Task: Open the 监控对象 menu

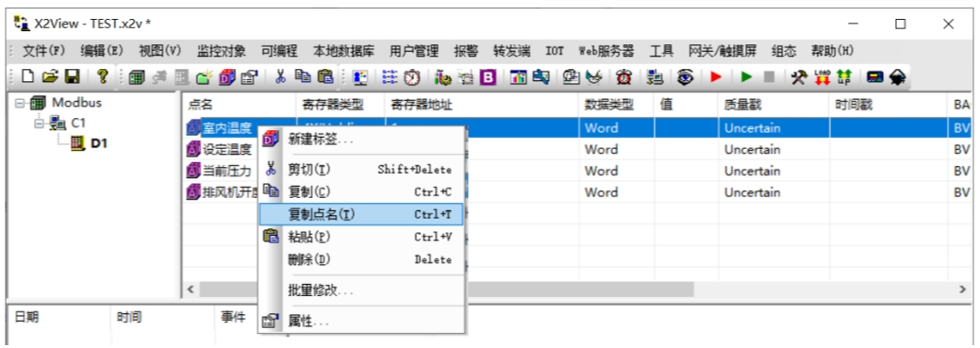Action: coord(222,51)
